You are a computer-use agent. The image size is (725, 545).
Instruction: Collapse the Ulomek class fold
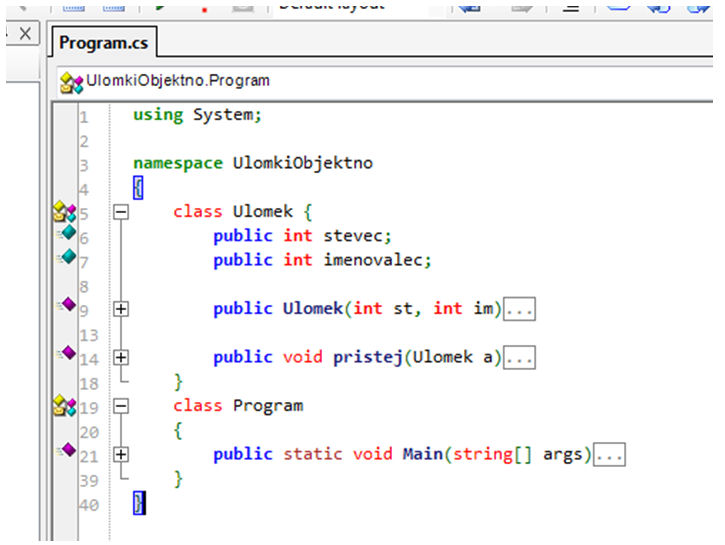(121, 212)
